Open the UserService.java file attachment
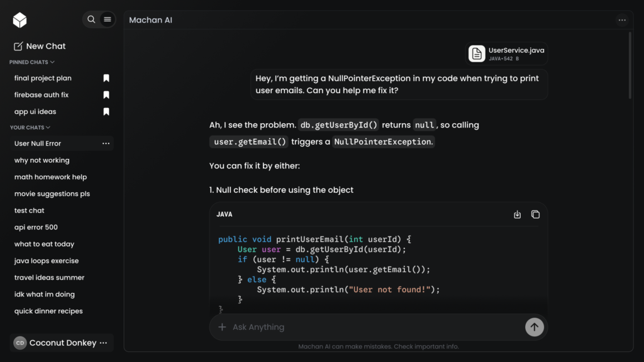 click(x=506, y=53)
